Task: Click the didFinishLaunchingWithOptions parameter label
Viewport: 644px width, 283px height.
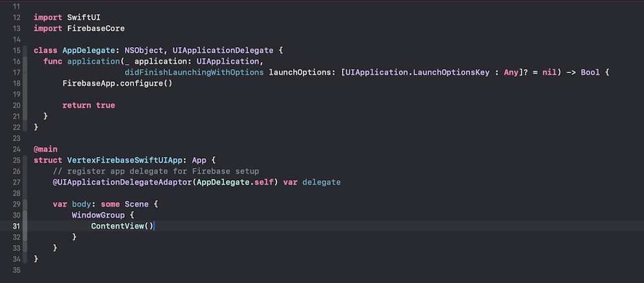Action: (194, 72)
